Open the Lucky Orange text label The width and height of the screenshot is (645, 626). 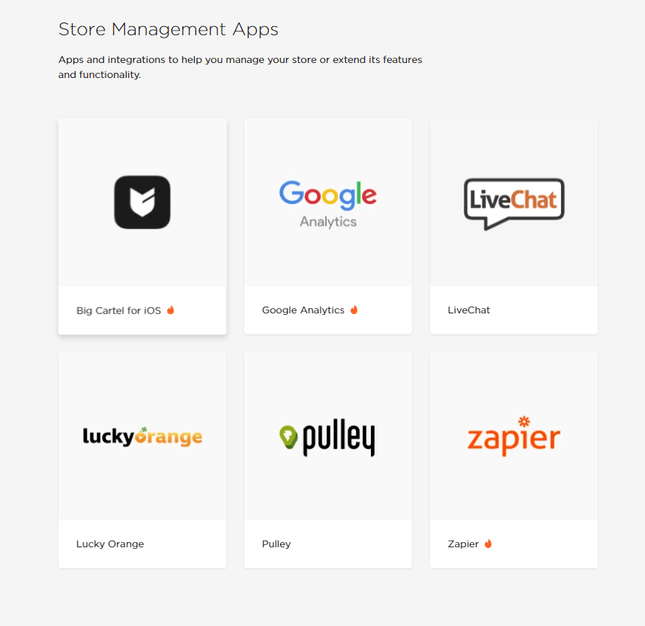tap(110, 544)
